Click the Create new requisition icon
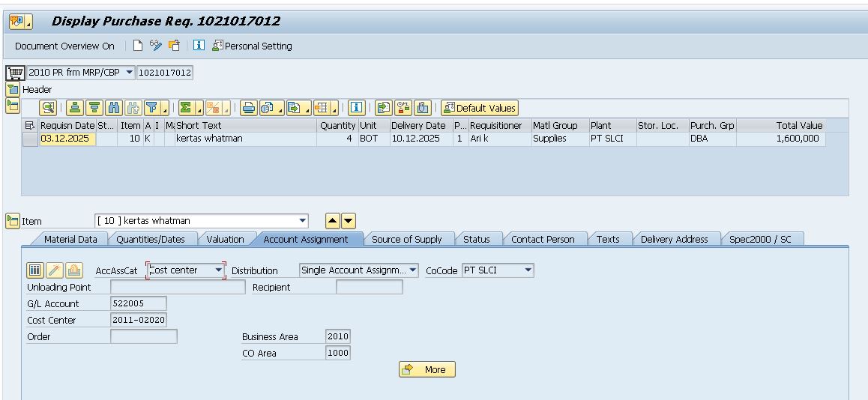Viewport: 868px width, 400px height. point(137,46)
